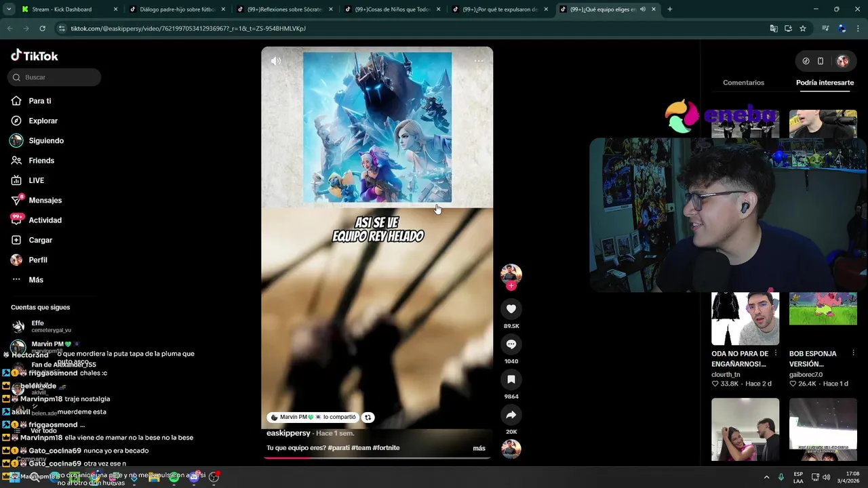The height and width of the screenshot is (488, 868).
Task: Go to the Para ti feed
Action: [40, 101]
